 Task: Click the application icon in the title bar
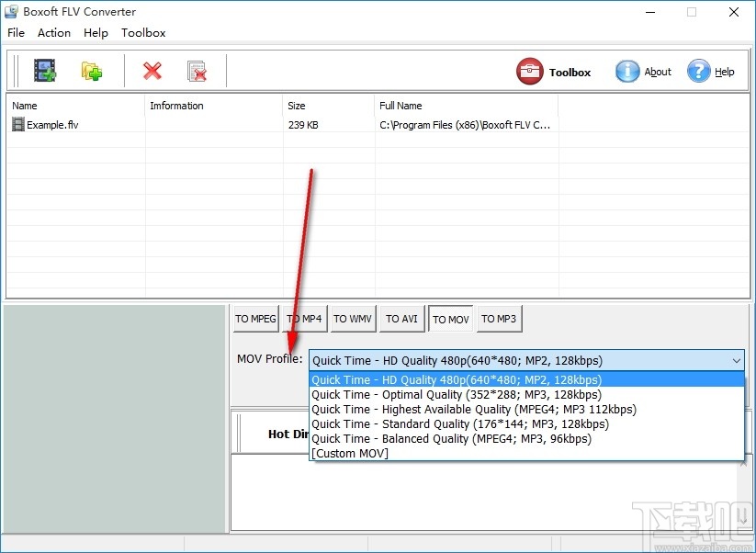coord(10,11)
